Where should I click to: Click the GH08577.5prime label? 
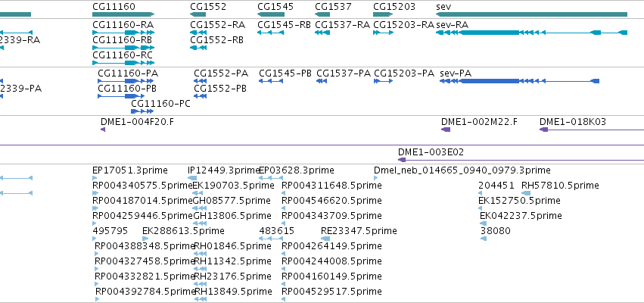232,201
